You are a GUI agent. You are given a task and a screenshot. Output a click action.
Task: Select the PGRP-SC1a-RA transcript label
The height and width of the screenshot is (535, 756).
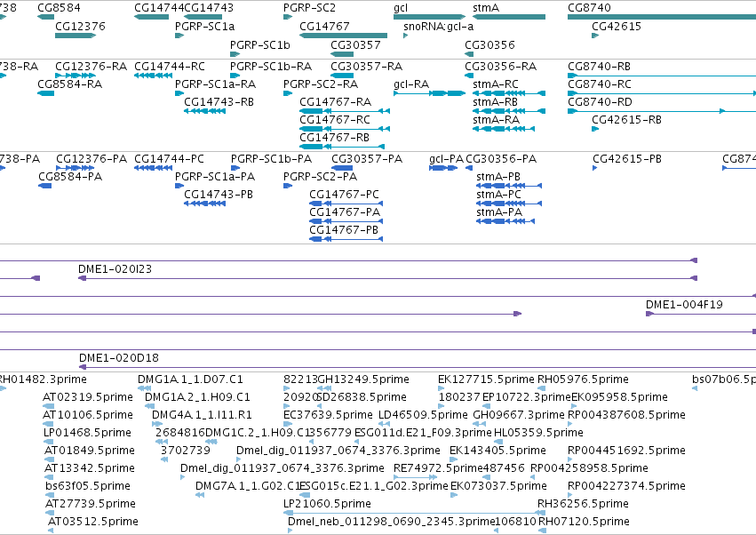[216, 84]
